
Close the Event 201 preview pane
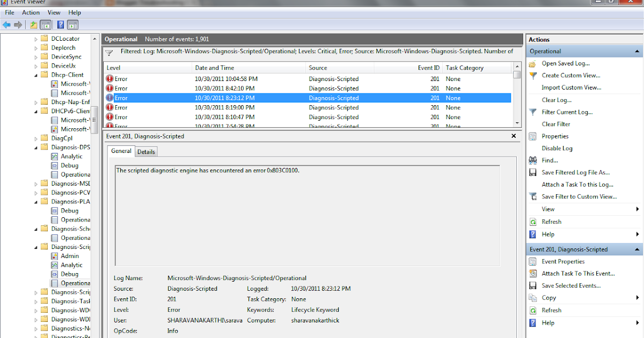[514, 136]
